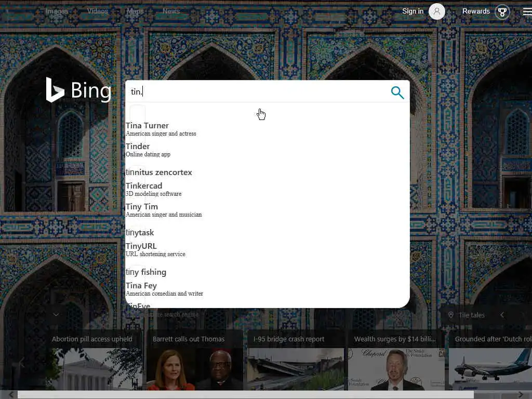Viewport: 532px width, 399px height.
Task: Open the Images tab
Action: click(57, 11)
